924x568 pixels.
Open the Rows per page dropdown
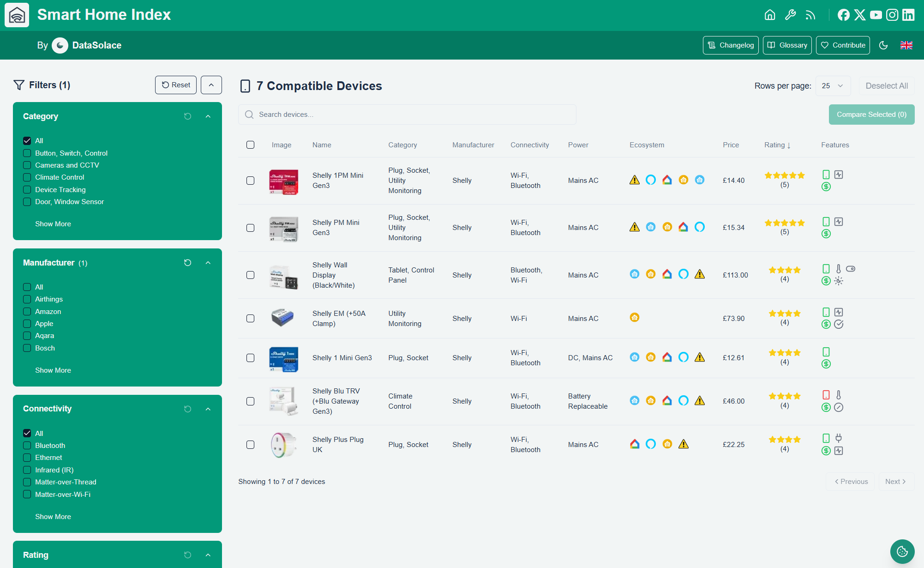833,86
